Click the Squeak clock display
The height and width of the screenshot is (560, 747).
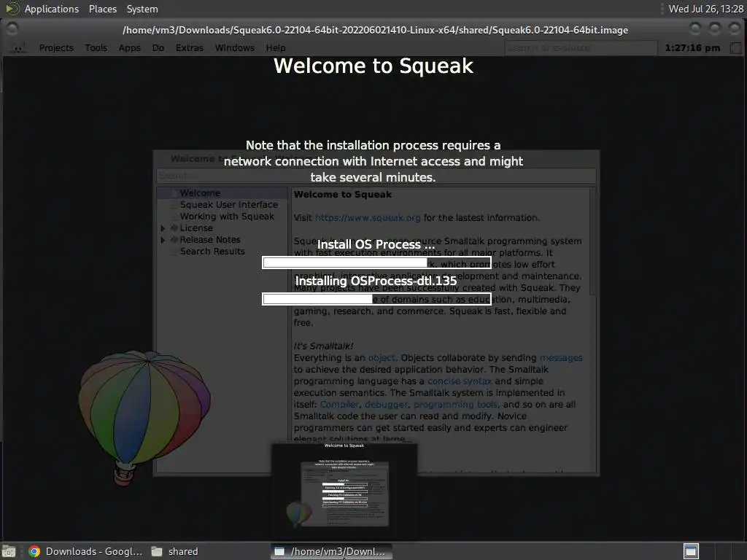pyautogui.click(x=693, y=48)
